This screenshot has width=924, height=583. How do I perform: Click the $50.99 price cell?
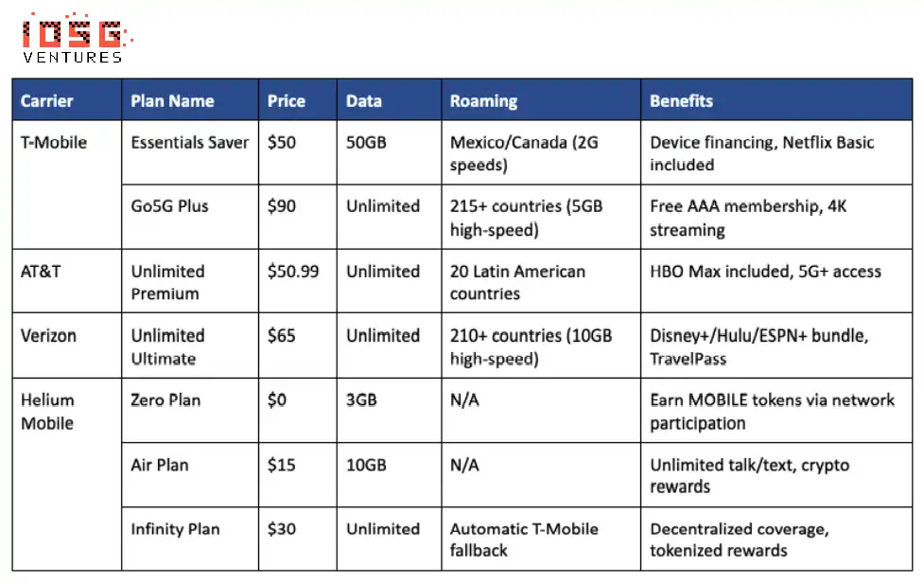[x=293, y=272]
